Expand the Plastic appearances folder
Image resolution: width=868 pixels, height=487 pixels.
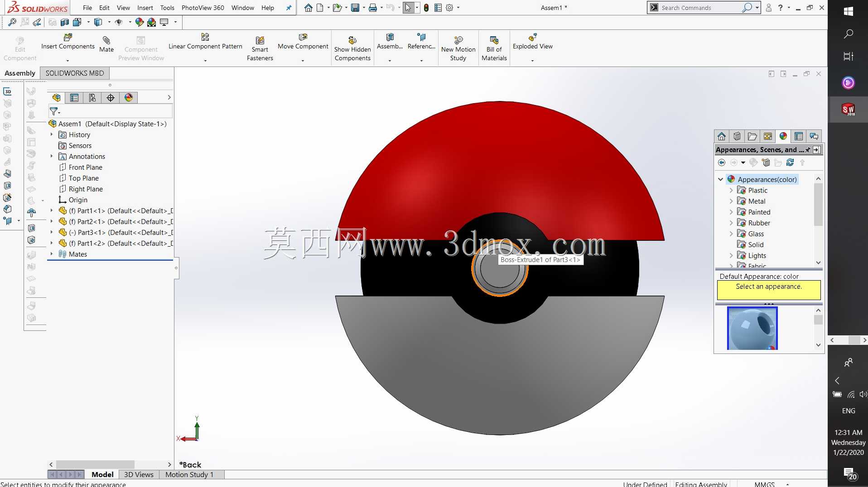(731, 190)
